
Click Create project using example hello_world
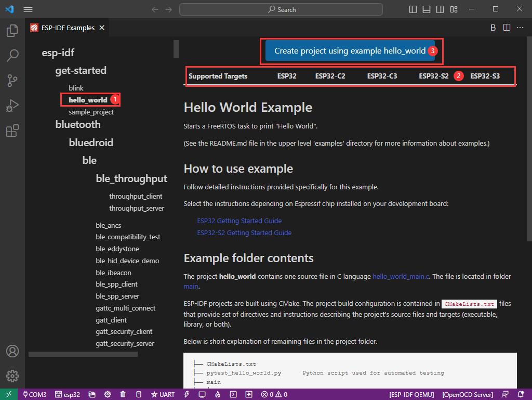pyautogui.click(x=350, y=51)
